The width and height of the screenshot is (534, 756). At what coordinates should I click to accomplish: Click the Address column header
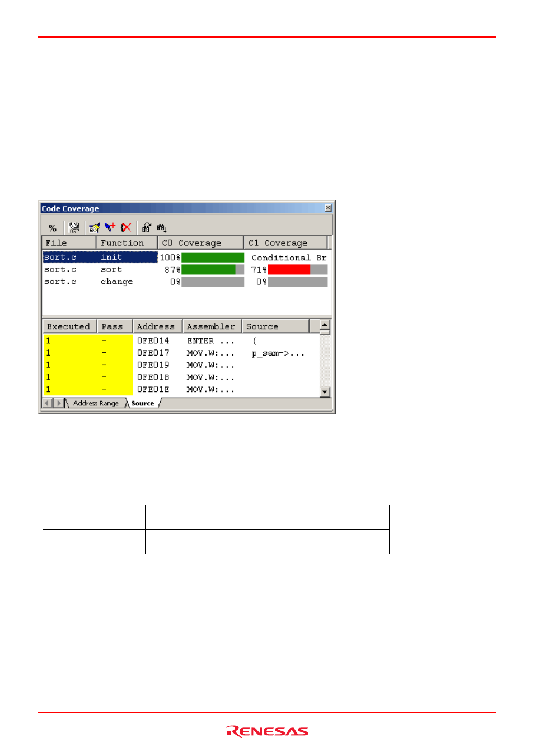(157, 326)
